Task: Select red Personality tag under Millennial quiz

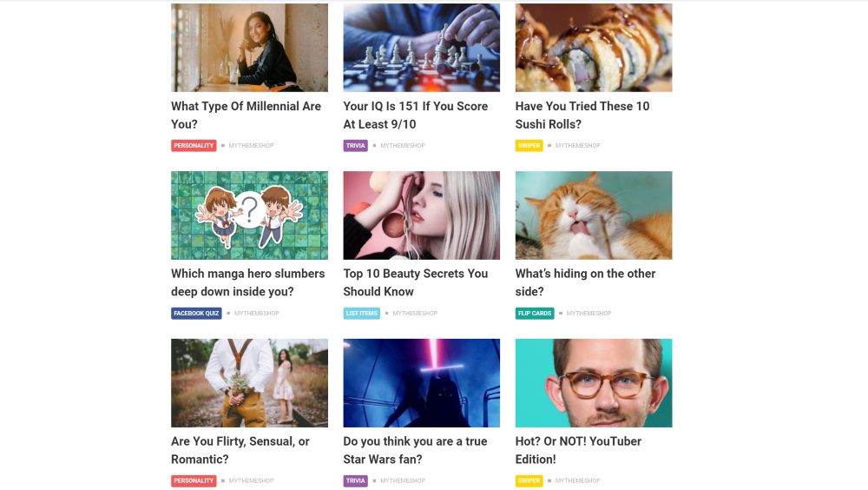Action: 194,146
